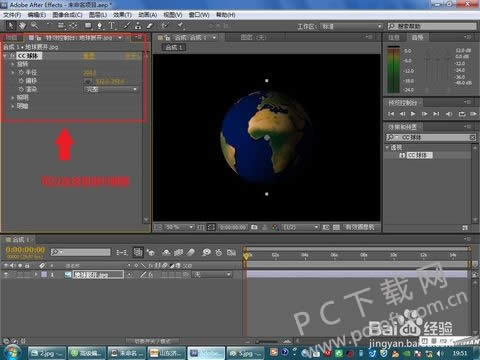480x360 pixels.
Task: Select the Clone Stamp tool
Action: 138,26
